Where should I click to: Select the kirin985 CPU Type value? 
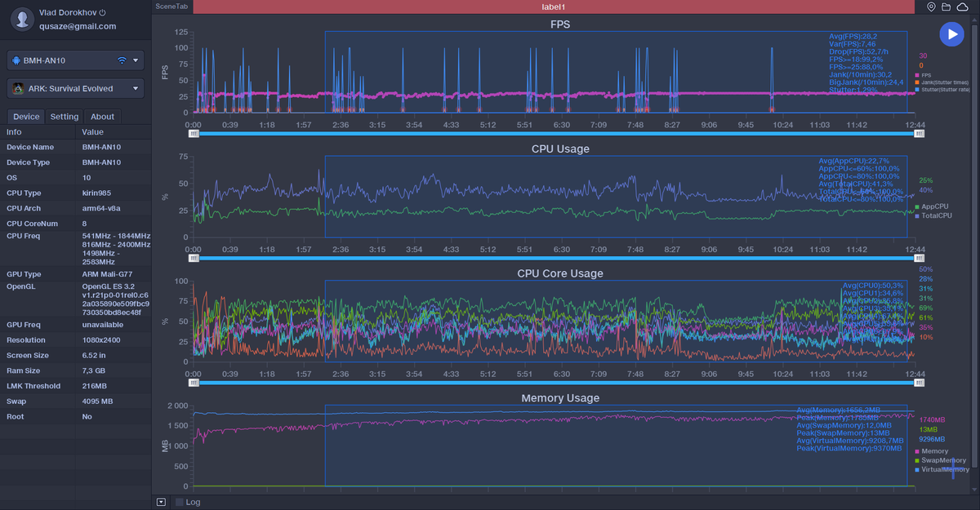(97, 193)
